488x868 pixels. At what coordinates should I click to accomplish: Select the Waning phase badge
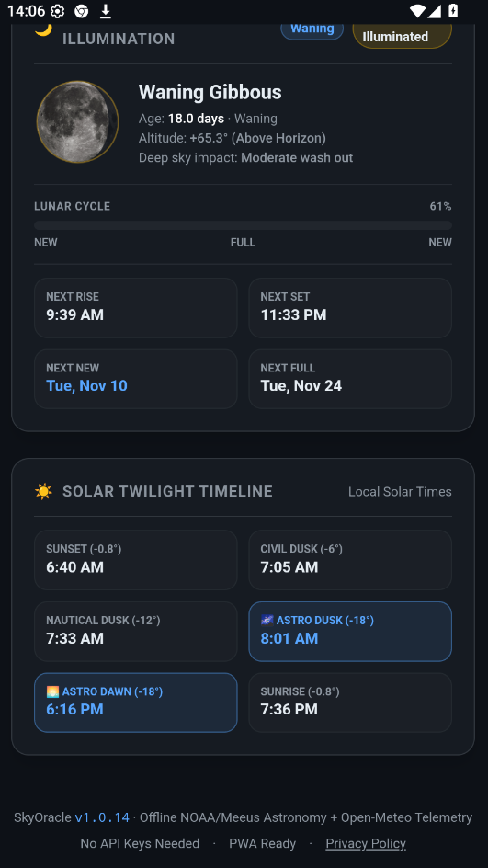click(x=312, y=29)
